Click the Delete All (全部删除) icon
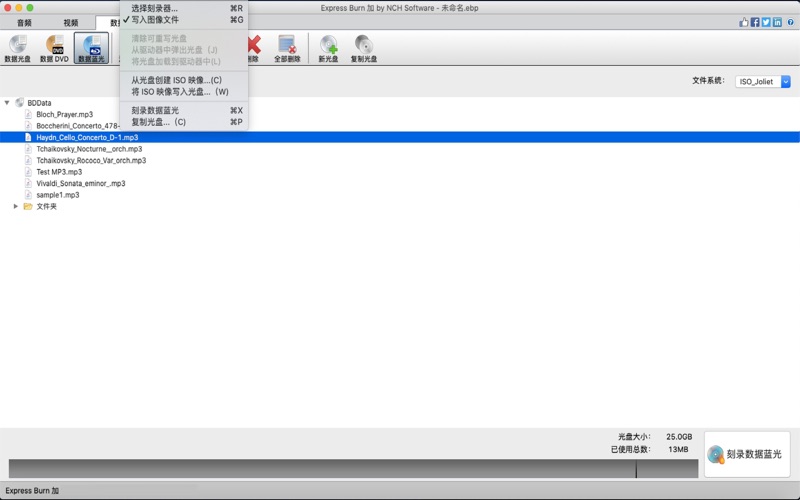This screenshot has height=500, width=800. pos(287,48)
